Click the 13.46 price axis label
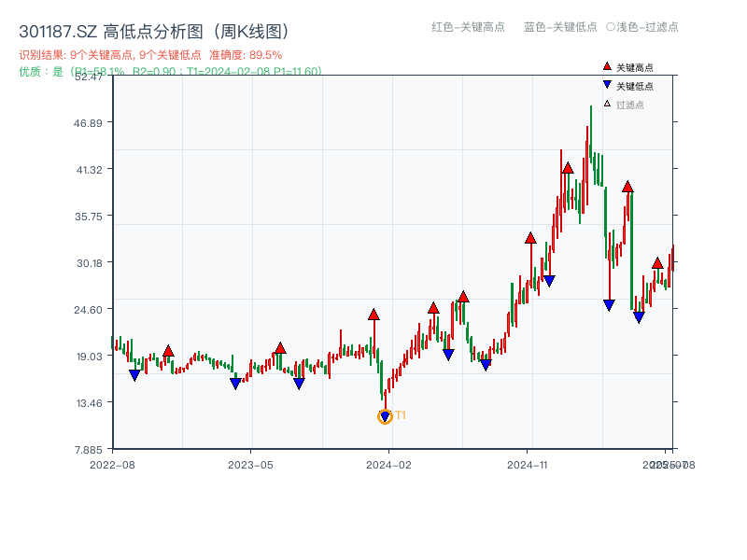Screen dimensions: 747x560 tap(90, 403)
